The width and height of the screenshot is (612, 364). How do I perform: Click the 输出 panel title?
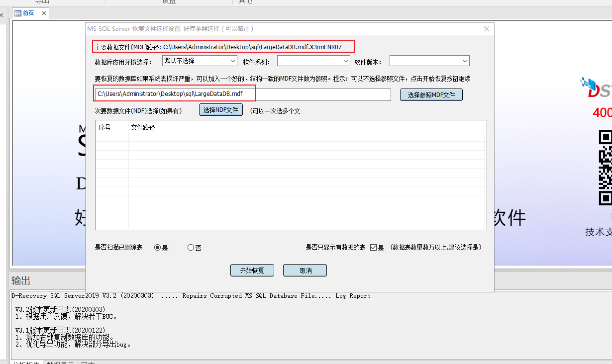tap(21, 281)
